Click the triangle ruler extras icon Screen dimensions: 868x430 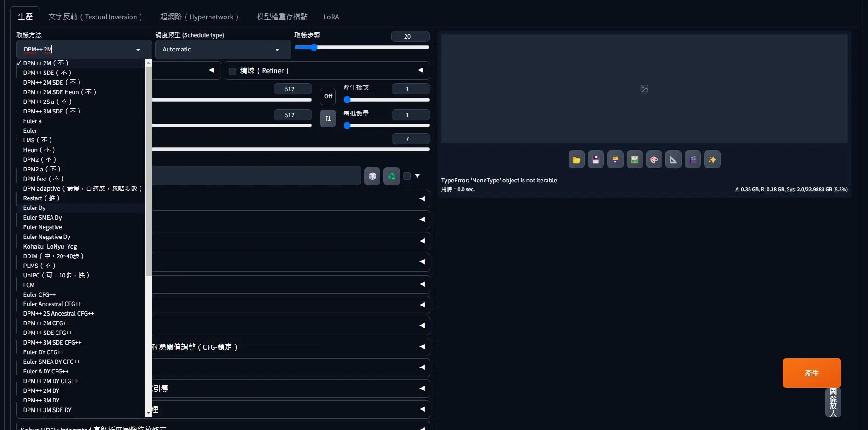click(673, 160)
